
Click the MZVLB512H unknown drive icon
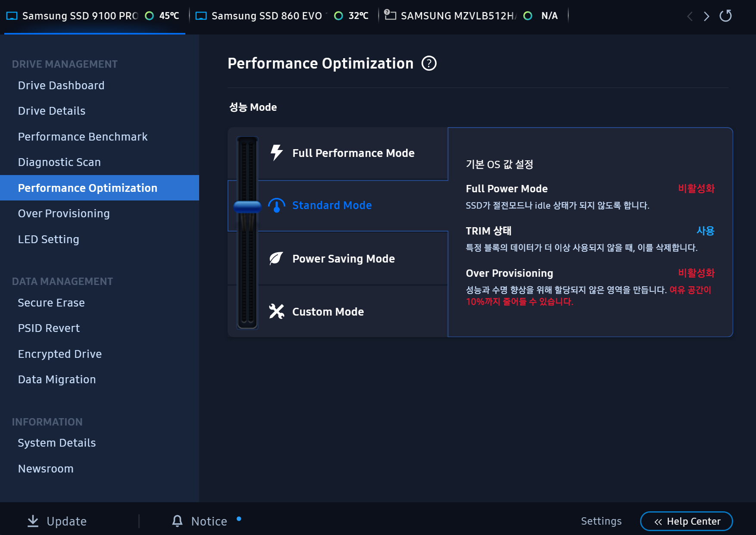(390, 15)
